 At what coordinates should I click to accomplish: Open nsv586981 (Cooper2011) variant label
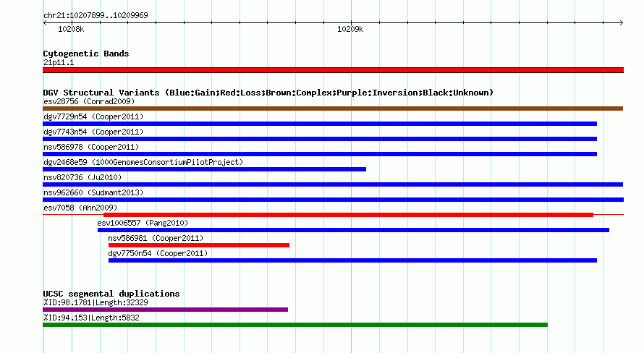pyautogui.click(x=156, y=238)
